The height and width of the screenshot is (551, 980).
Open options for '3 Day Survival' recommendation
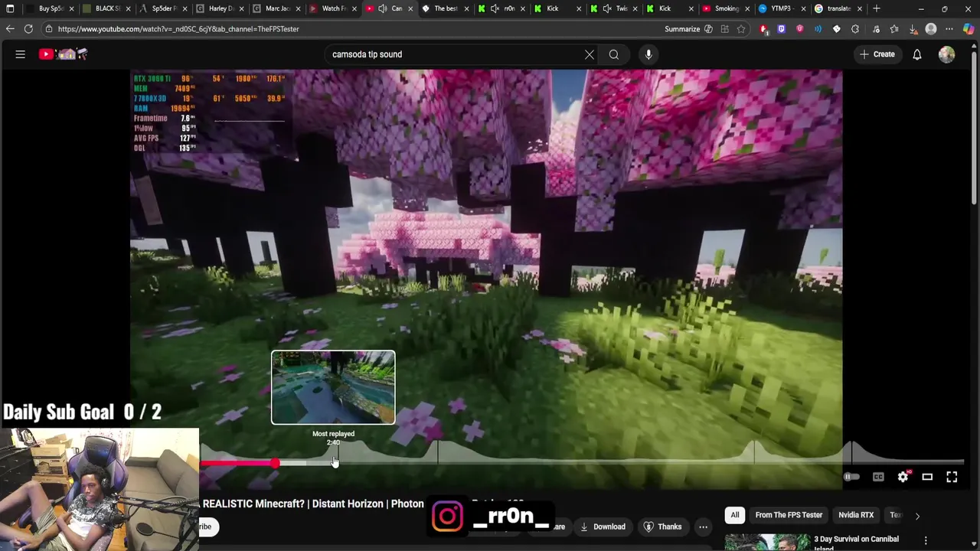[926, 540]
